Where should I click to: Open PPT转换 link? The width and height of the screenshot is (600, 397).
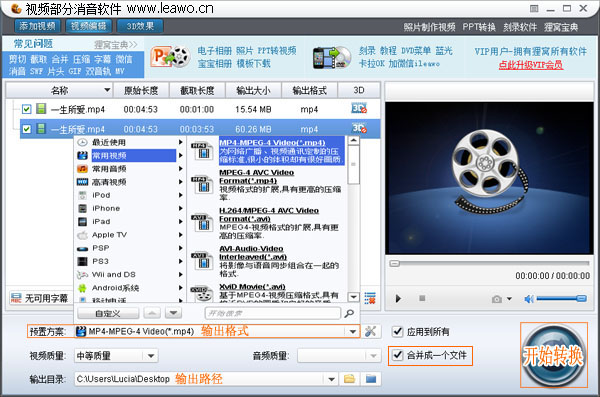(x=479, y=27)
